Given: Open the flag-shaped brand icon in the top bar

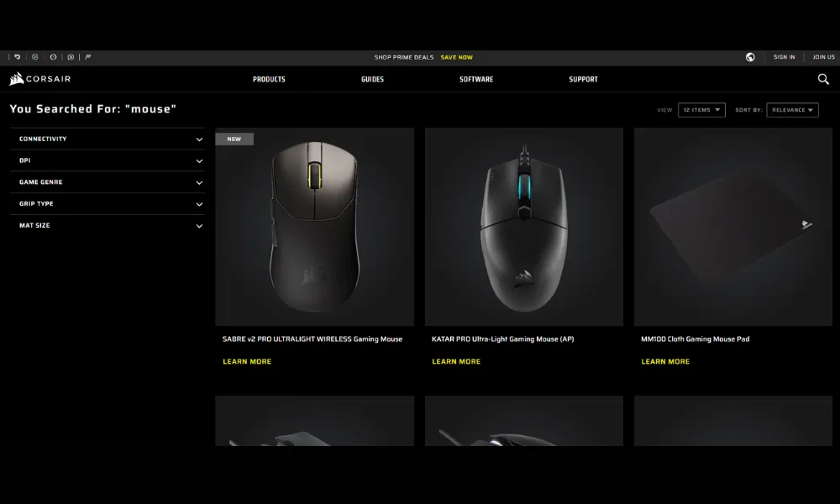Looking at the screenshot, I should 88,57.
